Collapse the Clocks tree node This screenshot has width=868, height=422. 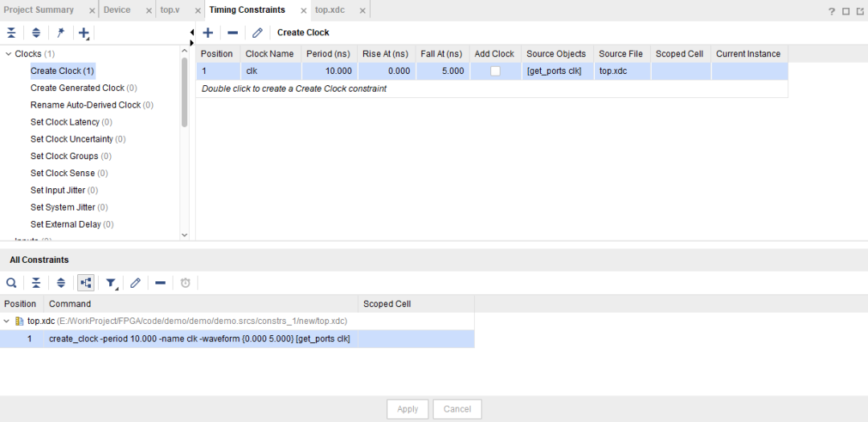click(x=8, y=54)
